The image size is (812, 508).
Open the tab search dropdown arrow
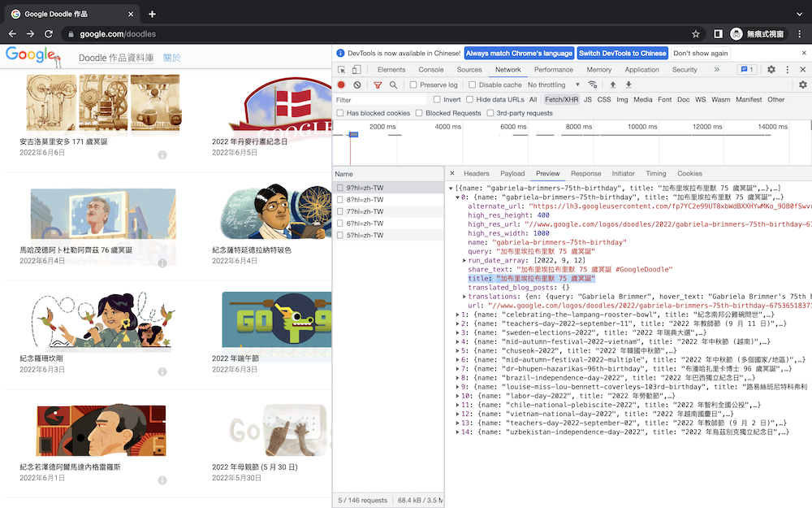coord(800,14)
